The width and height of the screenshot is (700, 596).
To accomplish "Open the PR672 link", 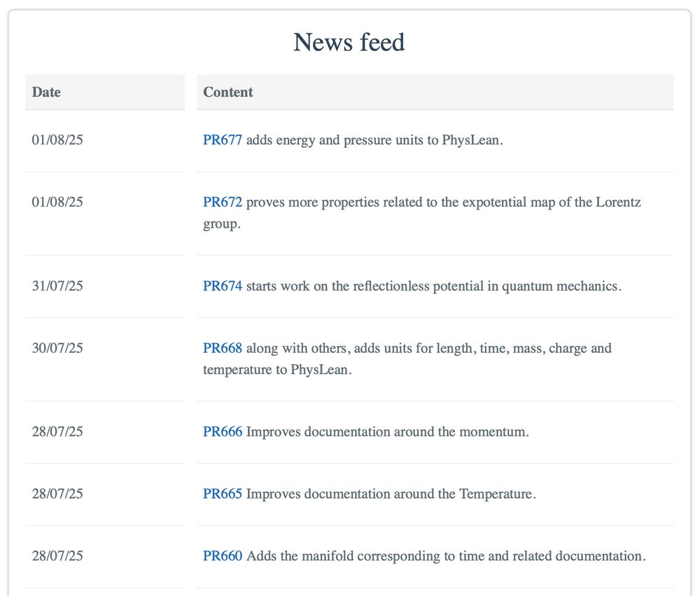I will coord(223,202).
